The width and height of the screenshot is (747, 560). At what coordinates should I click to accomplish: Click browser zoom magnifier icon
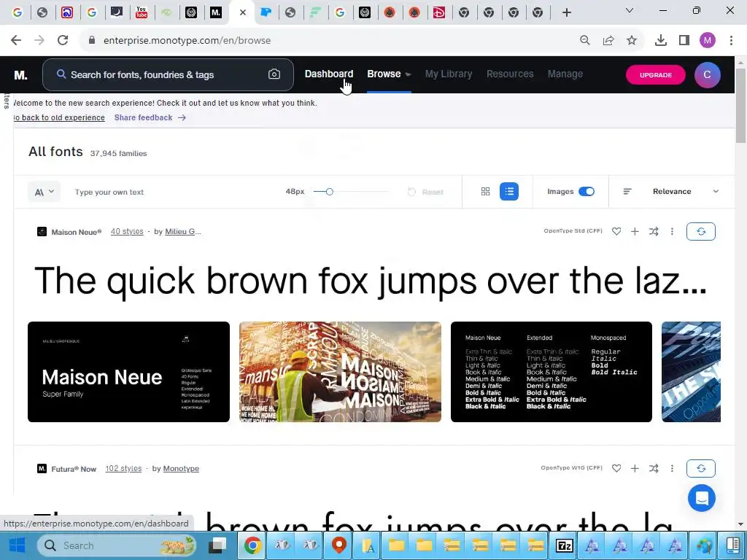pyautogui.click(x=585, y=41)
